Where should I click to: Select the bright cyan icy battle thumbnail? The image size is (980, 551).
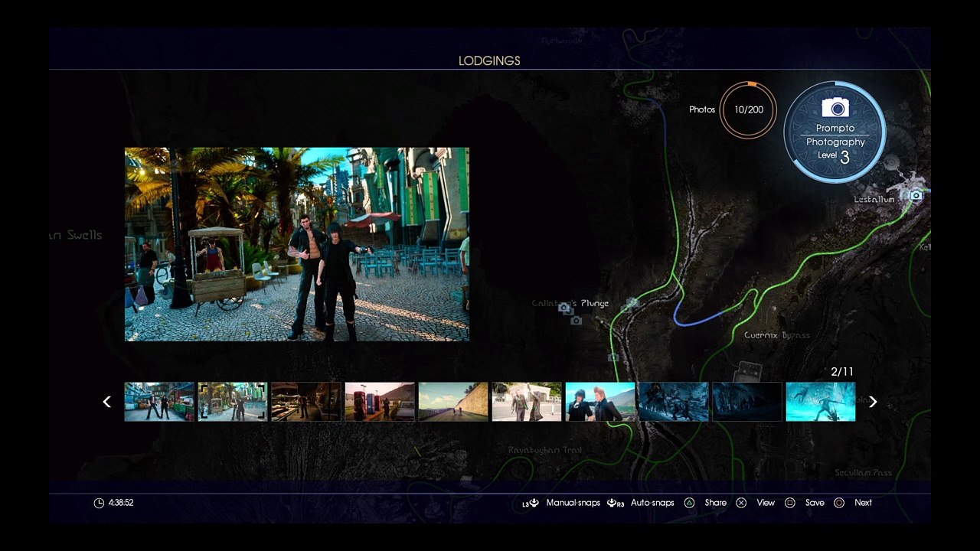pos(821,402)
